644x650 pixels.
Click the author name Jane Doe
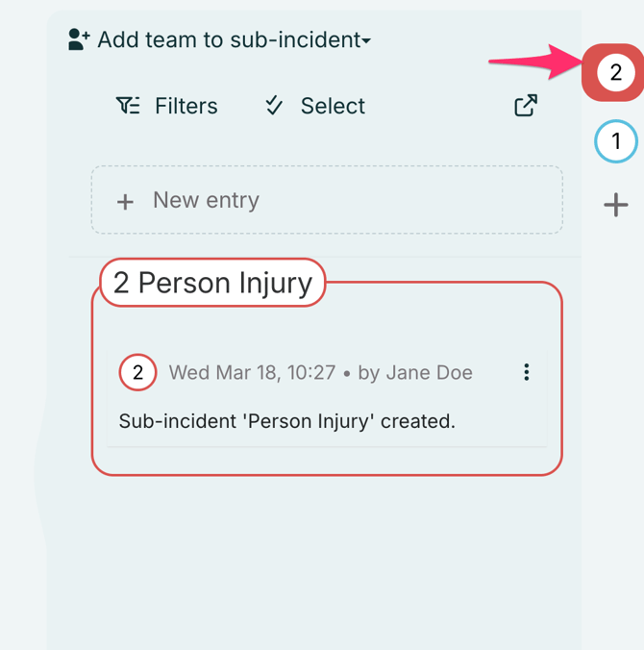pyautogui.click(x=429, y=372)
